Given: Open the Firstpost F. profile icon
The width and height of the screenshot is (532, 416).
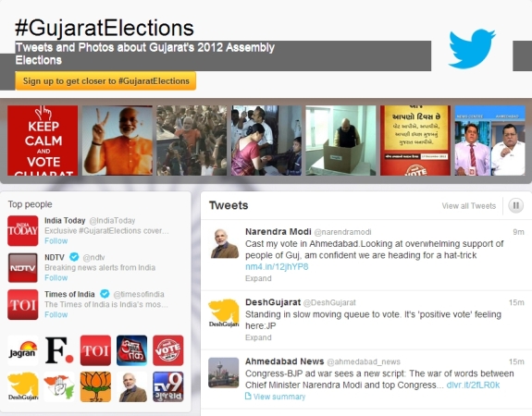Looking at the screenshot, I should click(59, 350).
